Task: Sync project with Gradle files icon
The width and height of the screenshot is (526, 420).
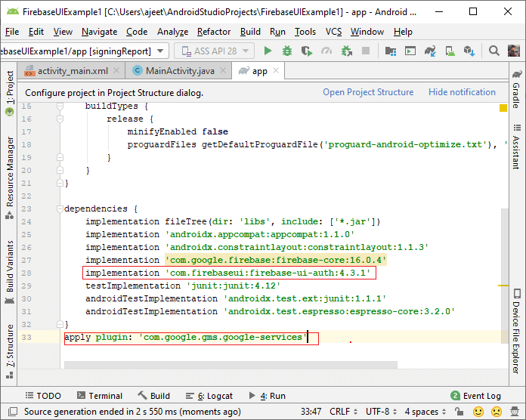Action: point(430,51)
